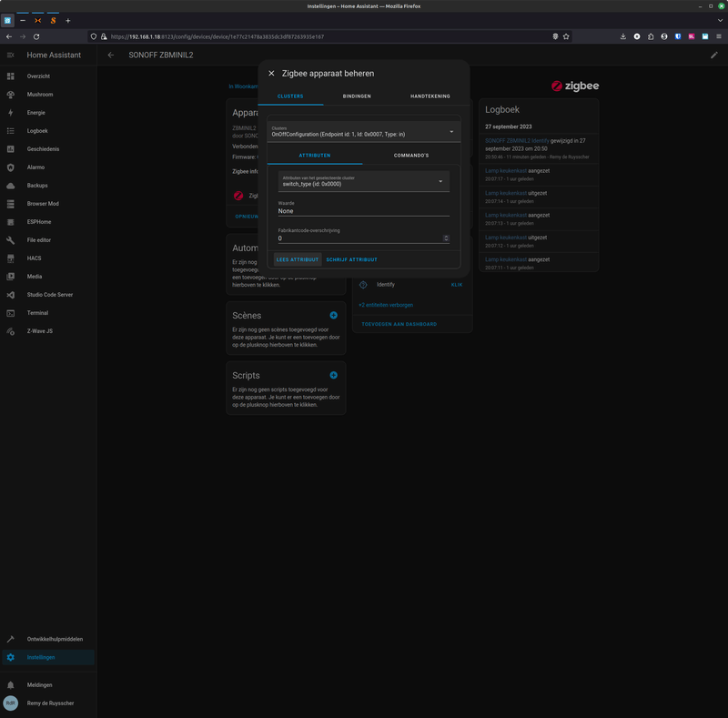Image resolution: width=728 pixels, height=718 pixels.
Task: Click the Fabrikantcode-overschrijving number stepper
Action: 446,238
